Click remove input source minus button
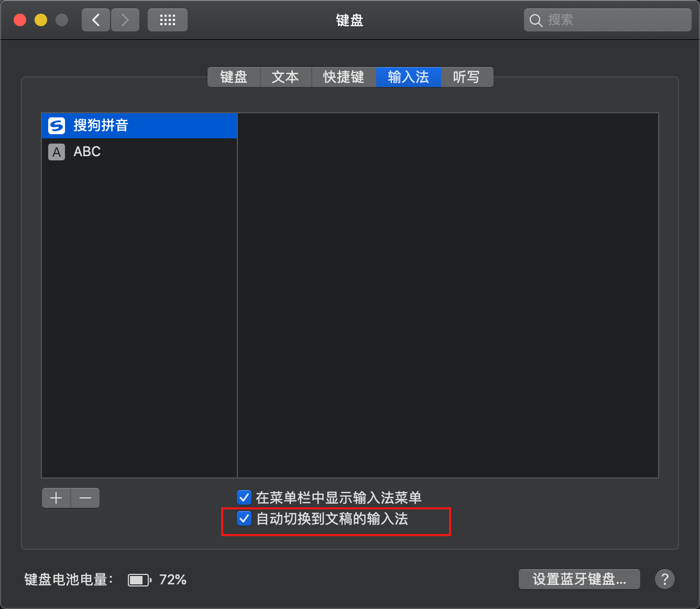Viewport: 700px width, 609px height. click(x=85, y=497)
